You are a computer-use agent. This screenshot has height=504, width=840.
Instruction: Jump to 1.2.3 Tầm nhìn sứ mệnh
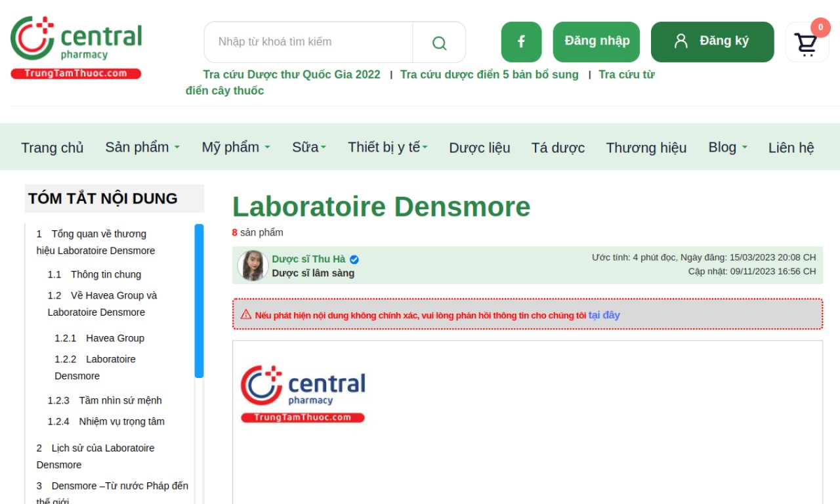tap(104, 400)
